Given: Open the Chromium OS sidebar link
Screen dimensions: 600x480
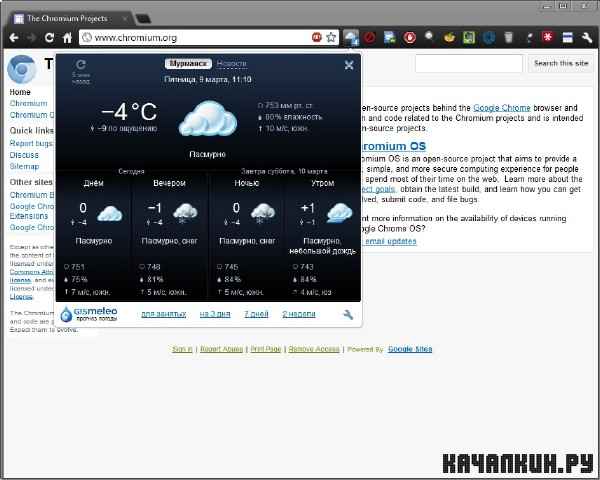Looking at the screenshot, I should (32, 115).
